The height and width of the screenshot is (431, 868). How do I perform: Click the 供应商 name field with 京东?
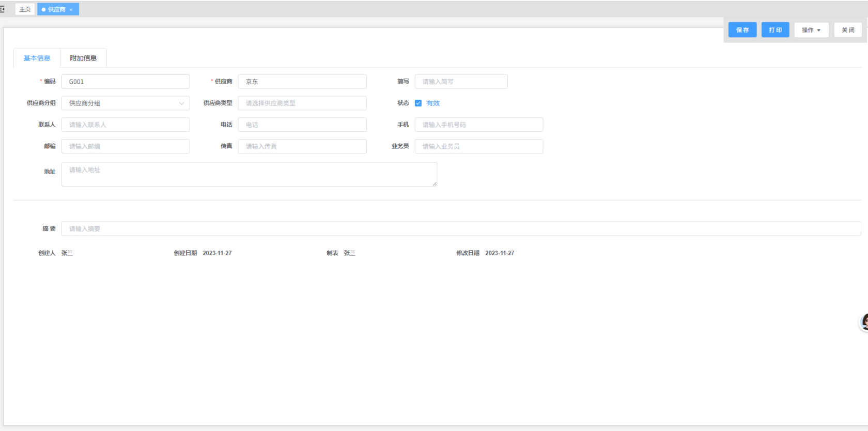(302, 82)
